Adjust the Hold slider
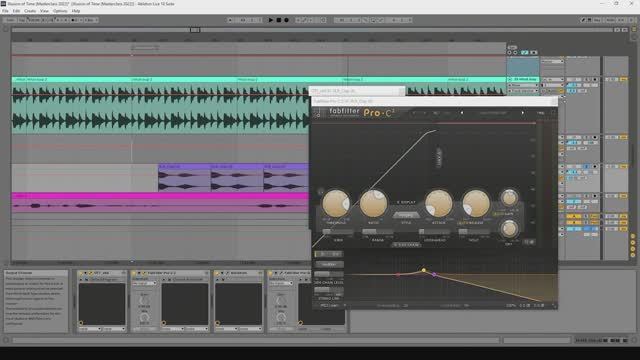640x360 pixels. click(x=473, y=231)
